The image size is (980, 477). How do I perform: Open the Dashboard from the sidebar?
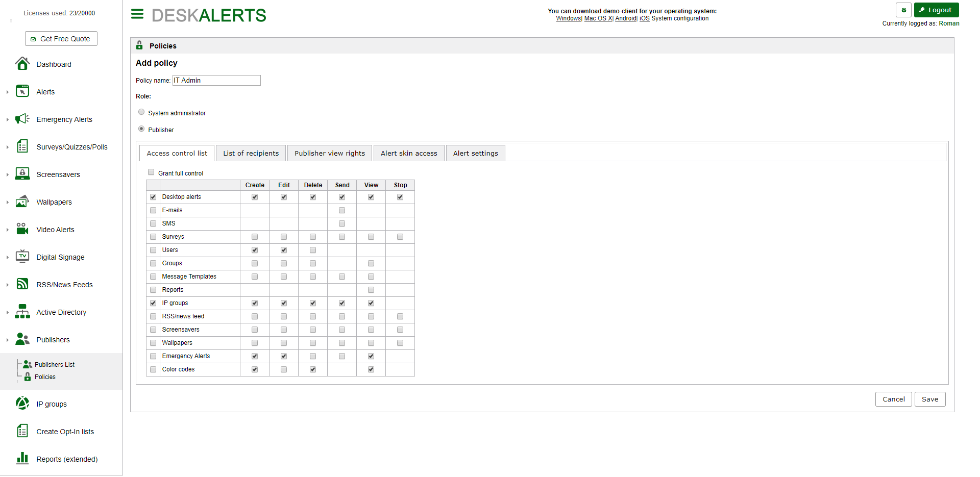(54, 64)
